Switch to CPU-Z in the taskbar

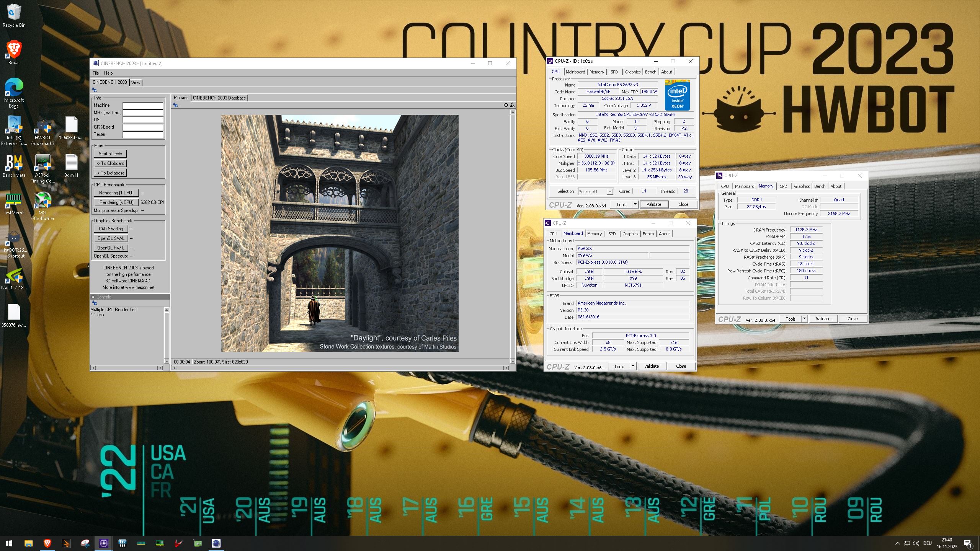[x=104, y=543]
